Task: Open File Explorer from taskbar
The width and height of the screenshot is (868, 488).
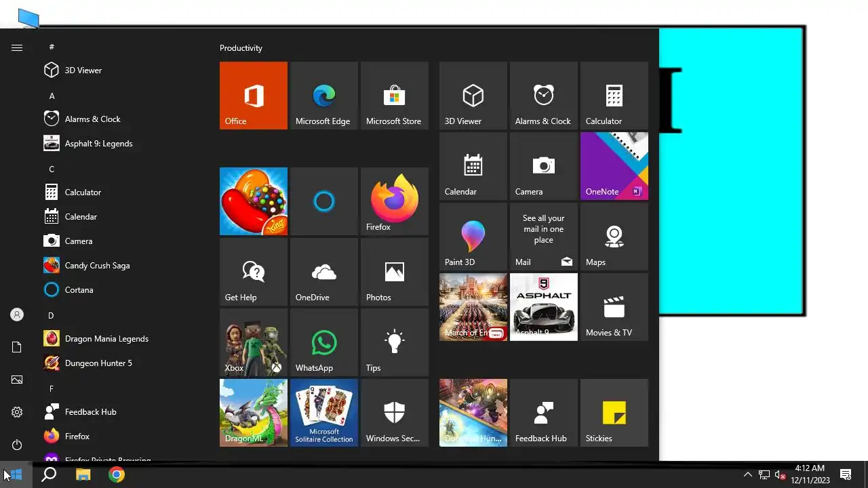Action: [x=83, y=474]
